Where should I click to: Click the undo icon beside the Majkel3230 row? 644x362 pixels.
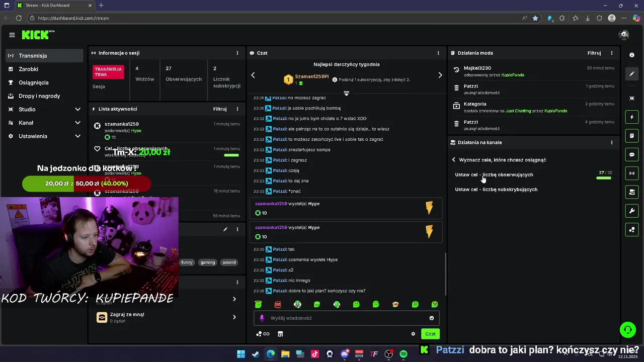tap(456, 70)
